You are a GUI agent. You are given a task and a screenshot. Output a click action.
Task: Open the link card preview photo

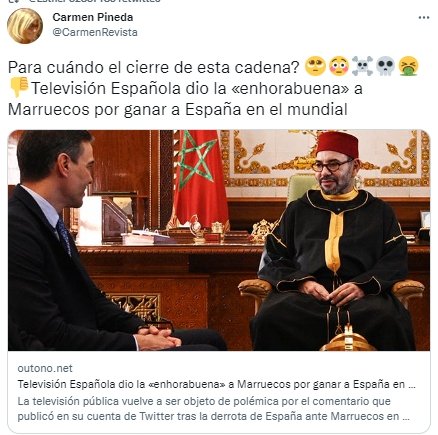pyautogui.click(x=219, y=240)
